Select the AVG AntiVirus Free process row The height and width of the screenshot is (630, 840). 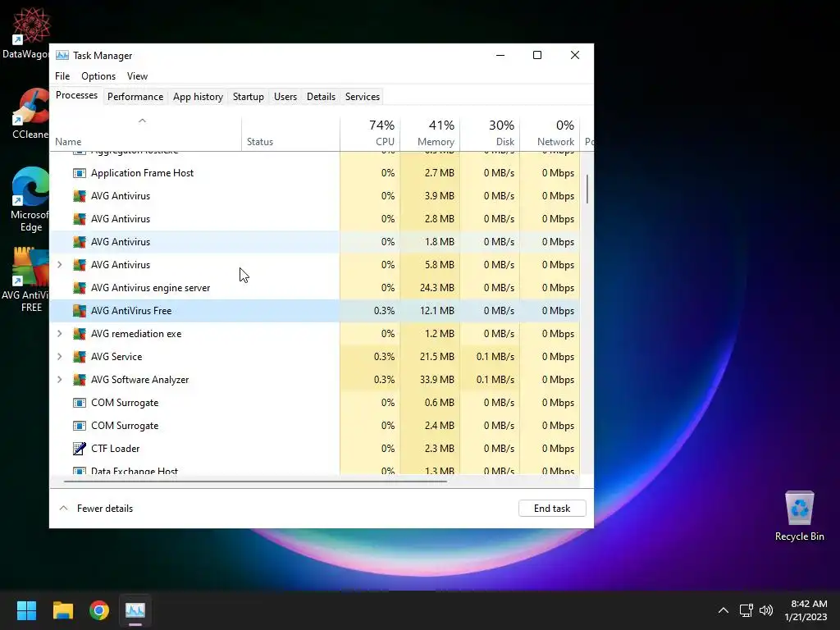pos(315,311)
